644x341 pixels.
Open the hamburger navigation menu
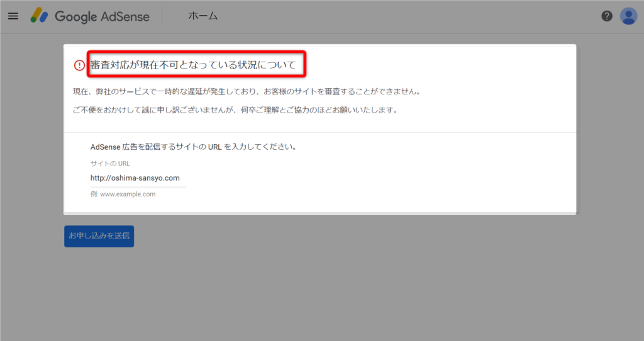coord(13,16)
